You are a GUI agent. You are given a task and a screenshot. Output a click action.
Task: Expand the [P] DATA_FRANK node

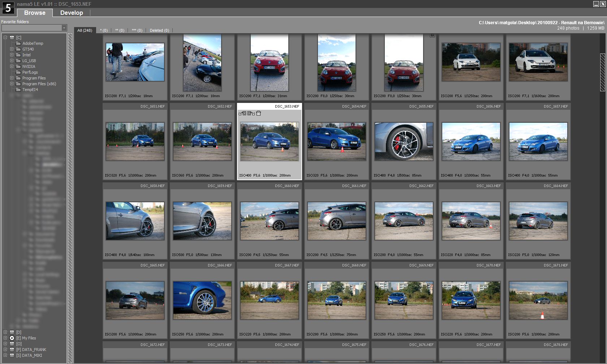coord(5,349)
